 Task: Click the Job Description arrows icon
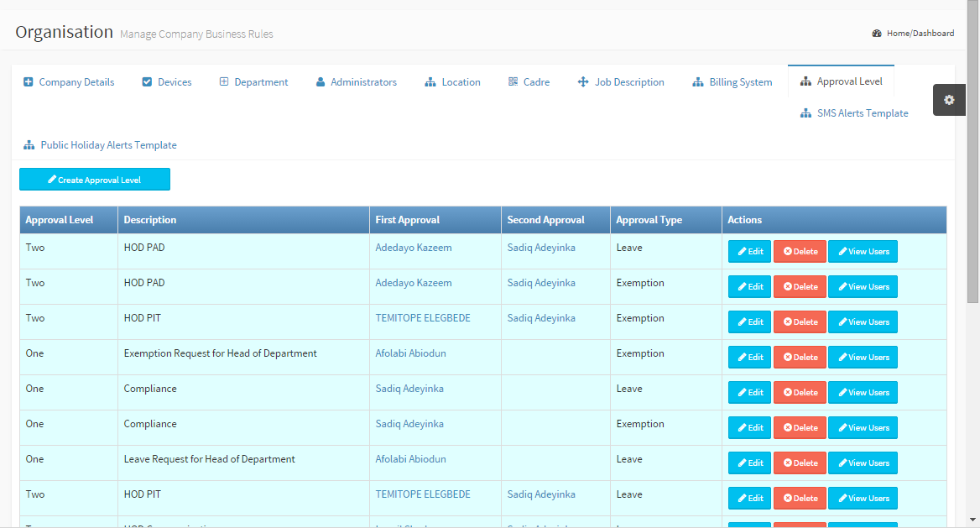pos(583,82)
